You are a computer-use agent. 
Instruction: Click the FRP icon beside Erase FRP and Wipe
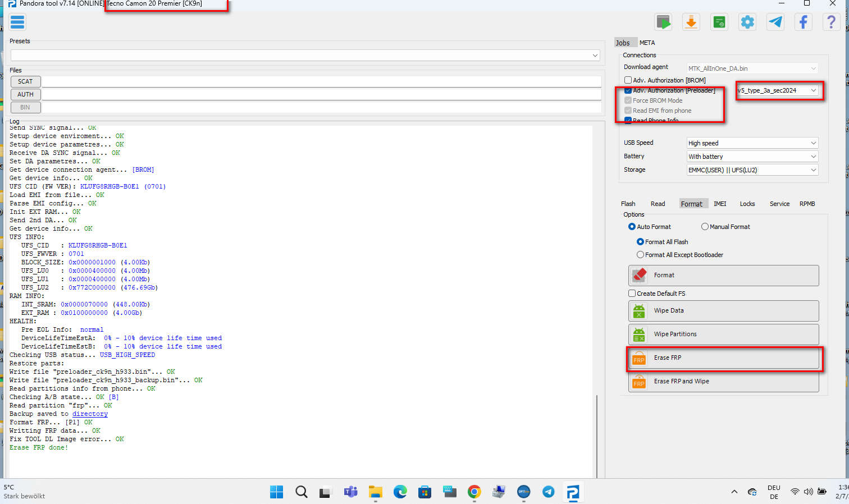639,382
